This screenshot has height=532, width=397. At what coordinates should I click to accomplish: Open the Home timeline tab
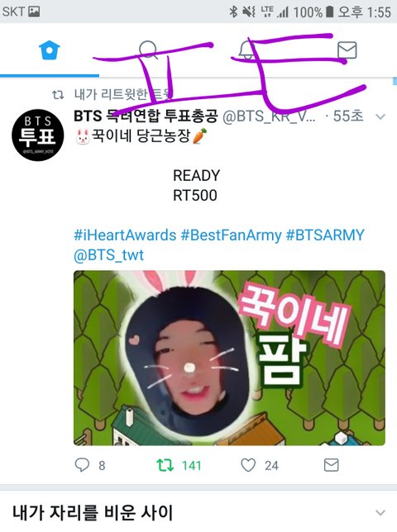[50, 50]
